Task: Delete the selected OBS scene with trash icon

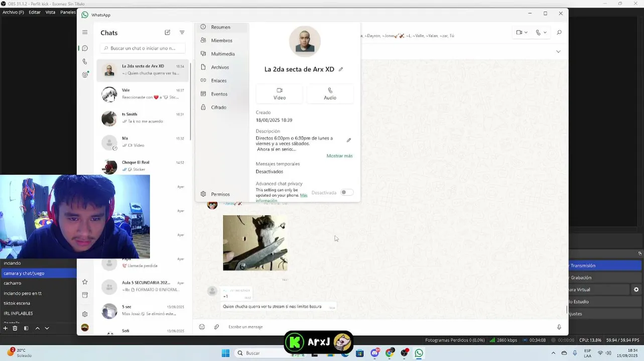Action: point(15,328)
